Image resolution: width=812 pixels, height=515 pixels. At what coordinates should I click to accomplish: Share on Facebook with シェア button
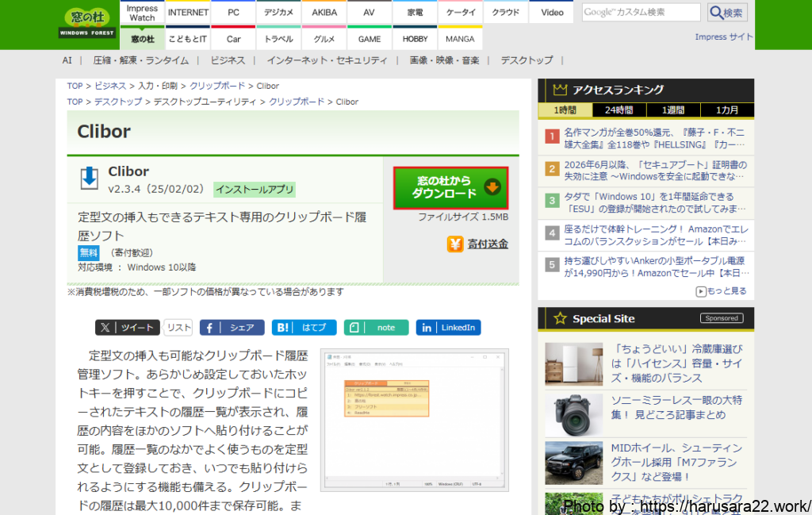point(232,328)
